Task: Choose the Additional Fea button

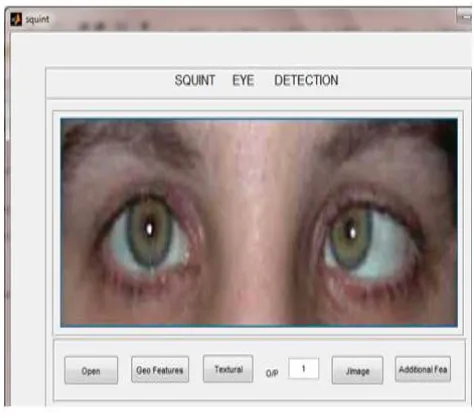Action: [x=423, y=369]
